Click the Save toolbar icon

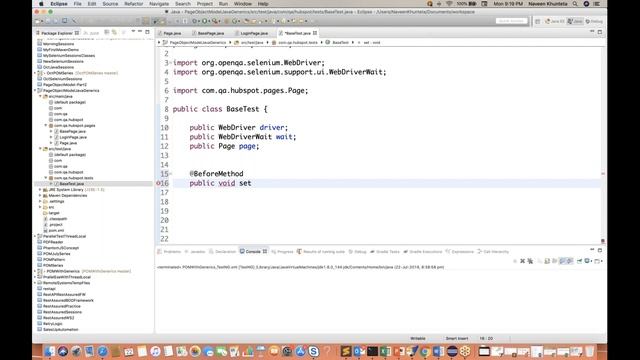(48, 21)
